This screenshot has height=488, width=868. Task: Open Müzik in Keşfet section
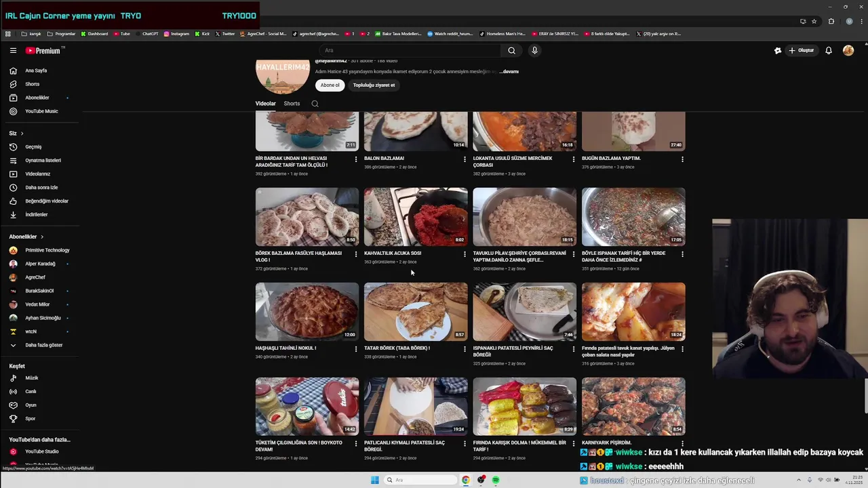click(32, 378)
